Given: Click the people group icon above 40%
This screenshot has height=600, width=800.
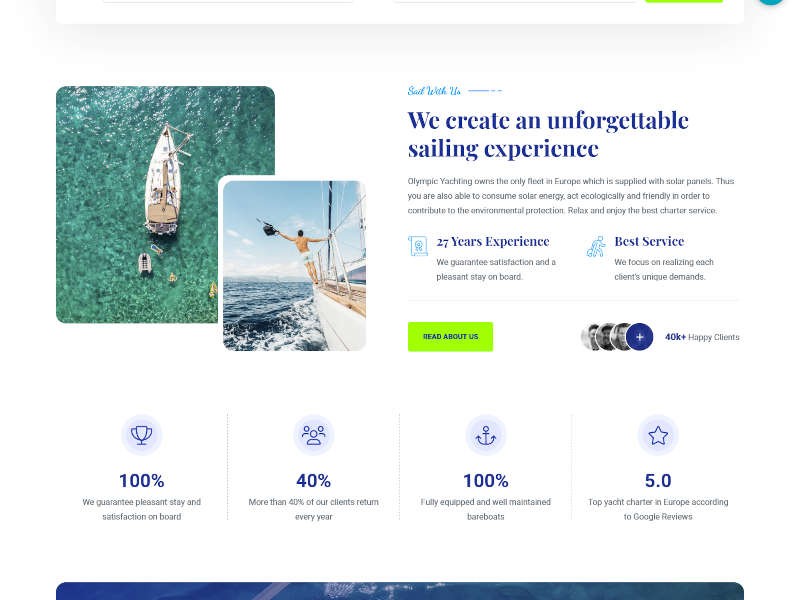Looking at the screenshot, I should 313,435.
